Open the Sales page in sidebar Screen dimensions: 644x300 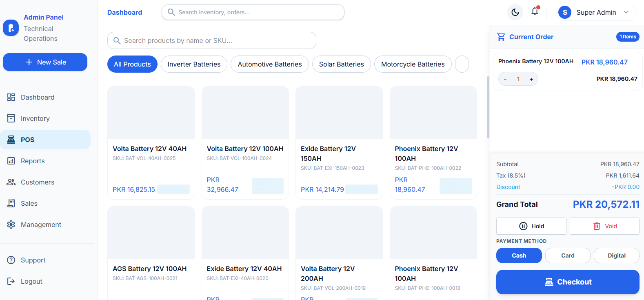tap(45, 203)
